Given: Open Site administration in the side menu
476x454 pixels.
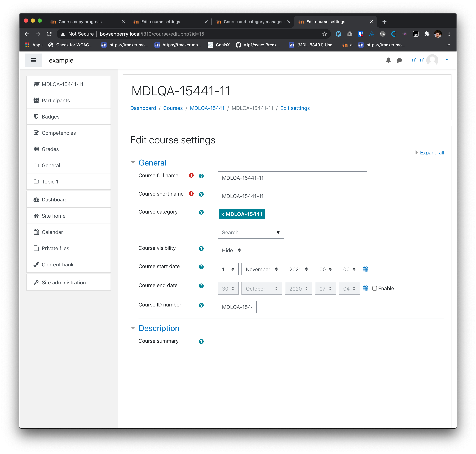Looking at the screenshot, I should [x=69, y=282].
